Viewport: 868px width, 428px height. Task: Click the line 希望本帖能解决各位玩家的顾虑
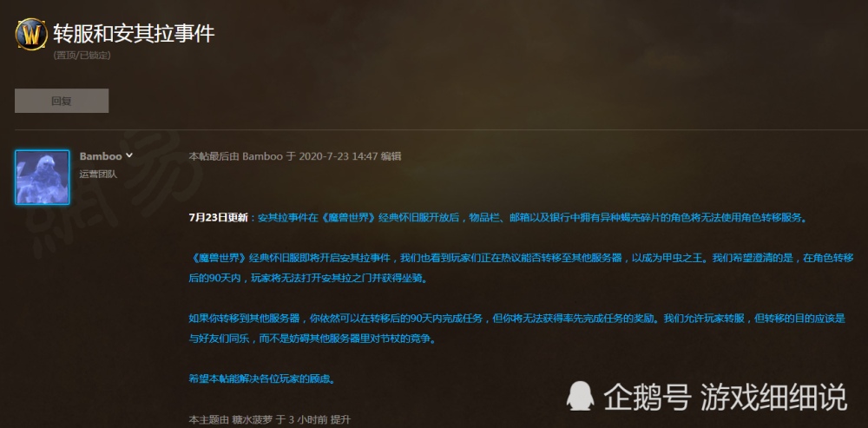point(262,379)
